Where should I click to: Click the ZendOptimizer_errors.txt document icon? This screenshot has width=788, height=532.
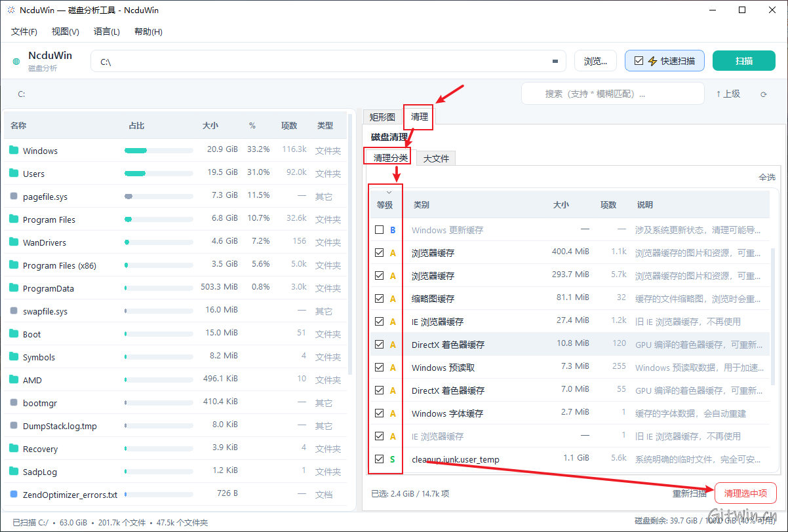pos(14,494)
